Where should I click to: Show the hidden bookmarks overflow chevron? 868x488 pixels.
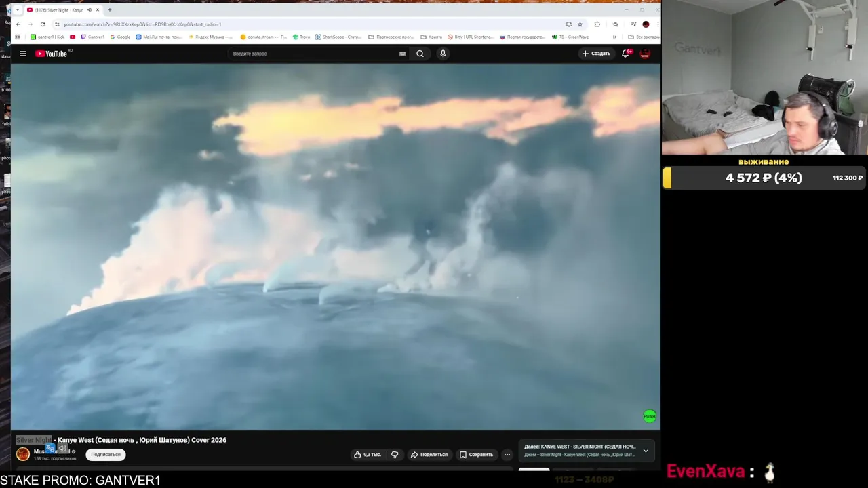point(614,37)
